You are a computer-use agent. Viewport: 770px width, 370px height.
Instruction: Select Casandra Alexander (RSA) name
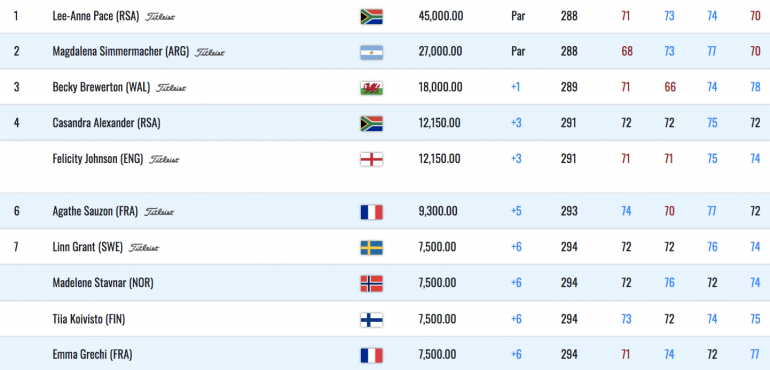106,123
